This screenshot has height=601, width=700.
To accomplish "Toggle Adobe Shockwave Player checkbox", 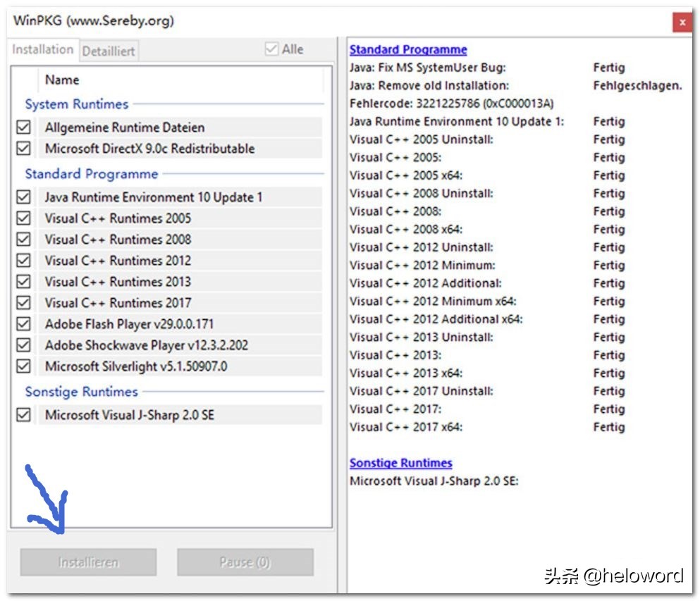I will click(24, 345).
